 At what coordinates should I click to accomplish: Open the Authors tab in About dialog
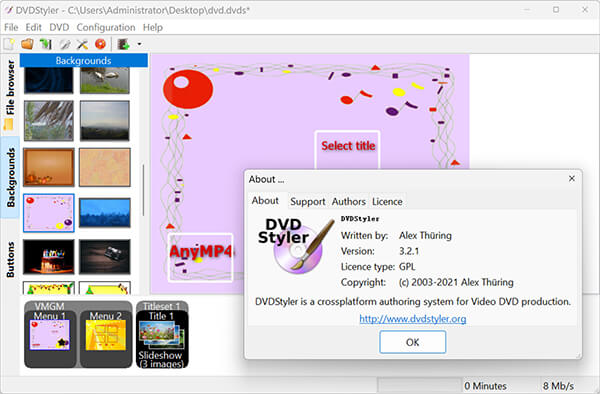click(349, 202)
